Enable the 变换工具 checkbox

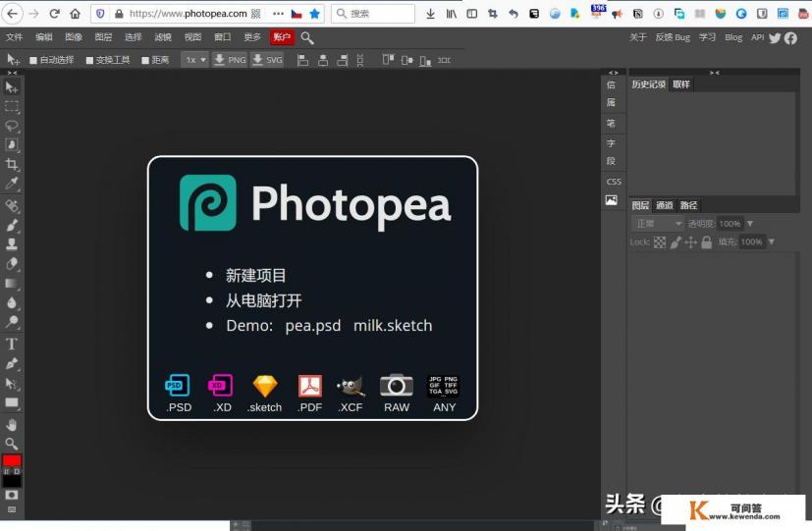[89, 61]
